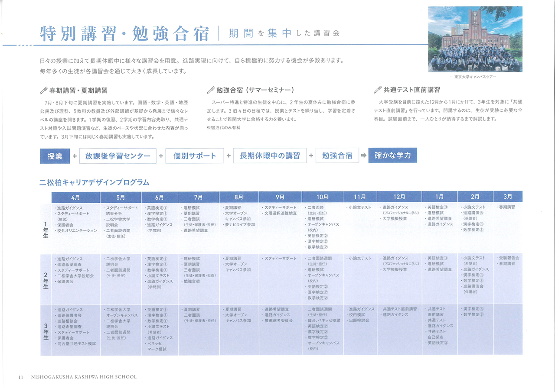Screen dimensions: 555x392
Task: Click 受験報告会 in the table
Action: point(509,258)
